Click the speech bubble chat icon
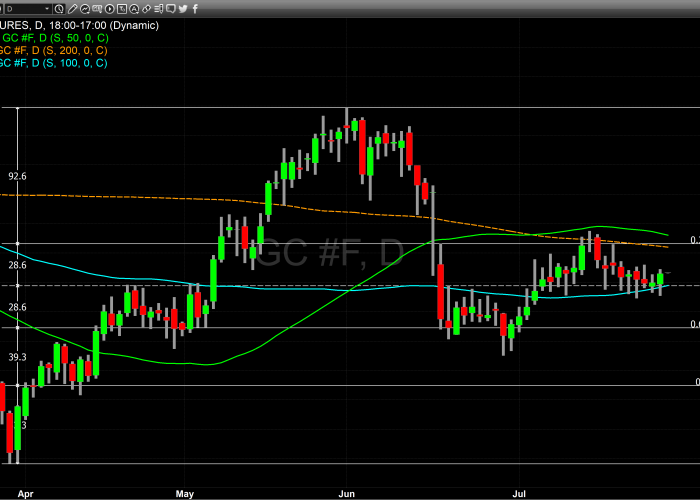 point(170,8)
